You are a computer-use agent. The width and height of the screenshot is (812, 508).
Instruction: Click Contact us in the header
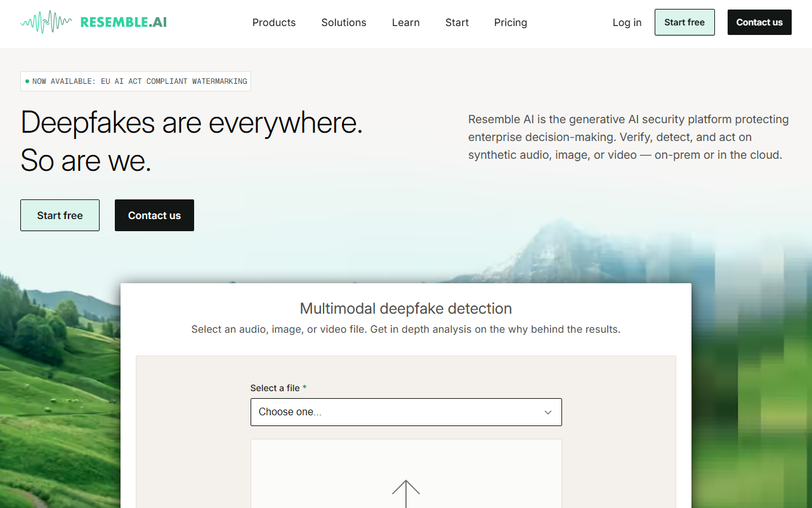[x=759, y=22]
